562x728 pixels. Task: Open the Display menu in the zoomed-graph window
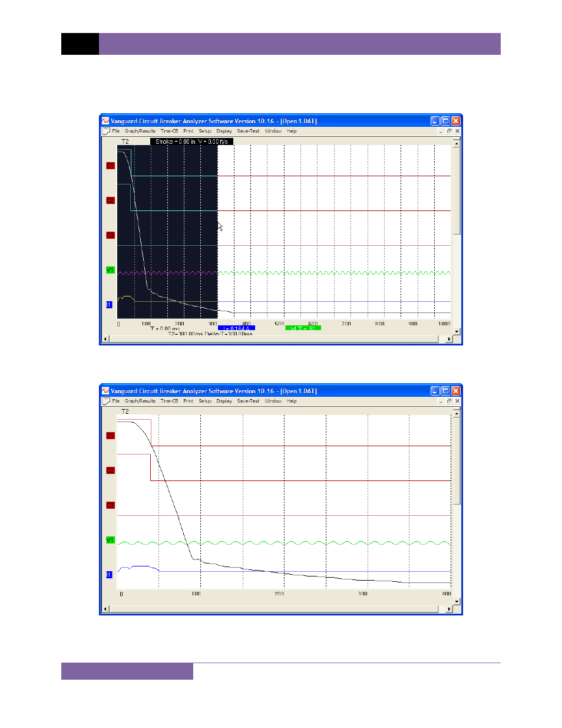pos(224,401)
